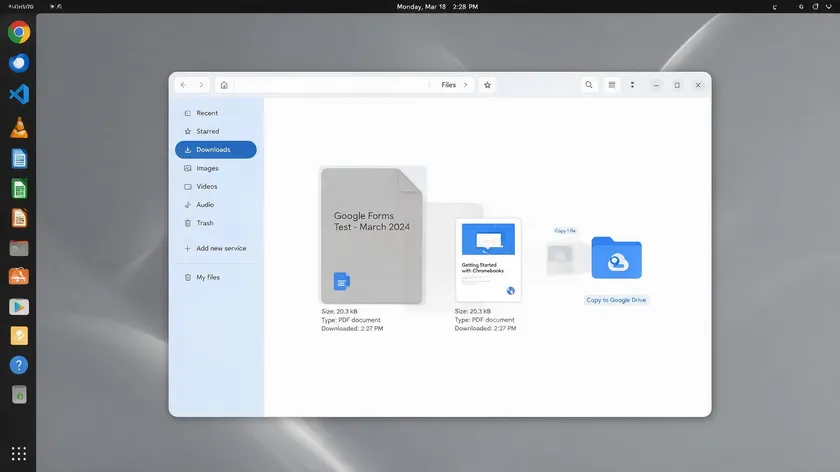Screen dimensions: 840x472
Task: Click Copy to Google Drive label
Action: [616, 300]
